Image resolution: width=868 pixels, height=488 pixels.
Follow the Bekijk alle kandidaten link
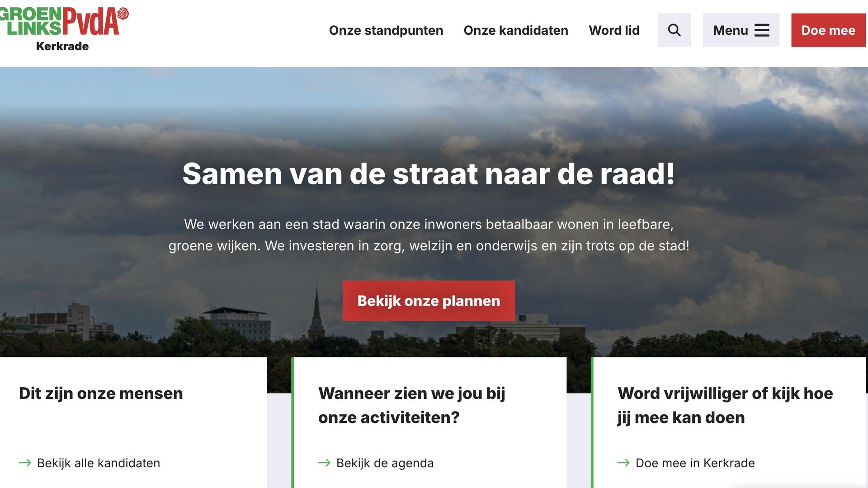(x=99, y=463)
